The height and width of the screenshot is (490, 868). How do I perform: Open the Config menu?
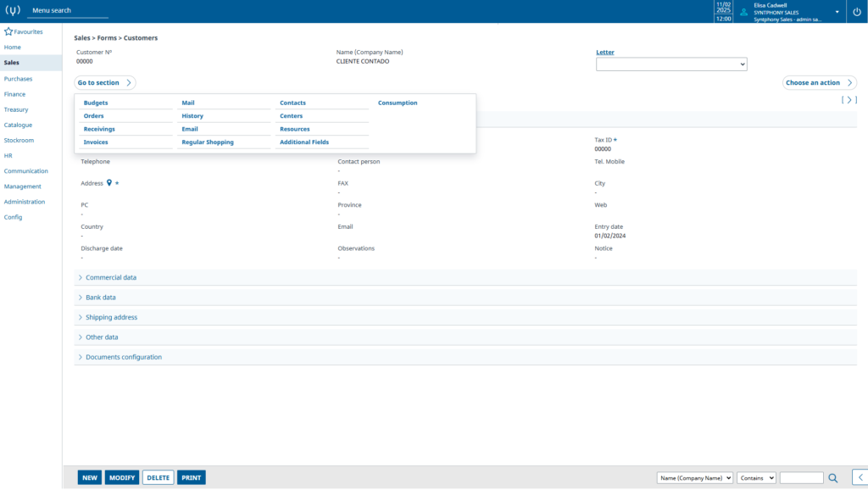[x=13, y=217]
